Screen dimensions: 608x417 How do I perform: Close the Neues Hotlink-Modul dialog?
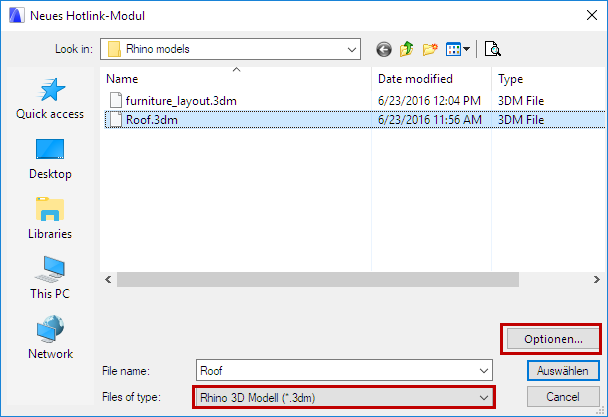click(x=592, y=16)
